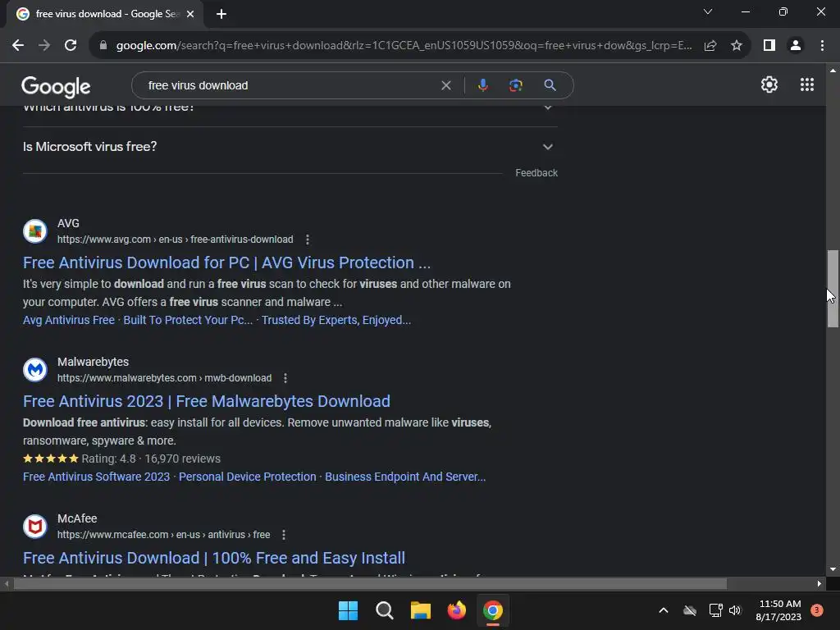The image size is (840, 630).
Task: Open Chrome's three-dot menu
Action: point(822,46)
